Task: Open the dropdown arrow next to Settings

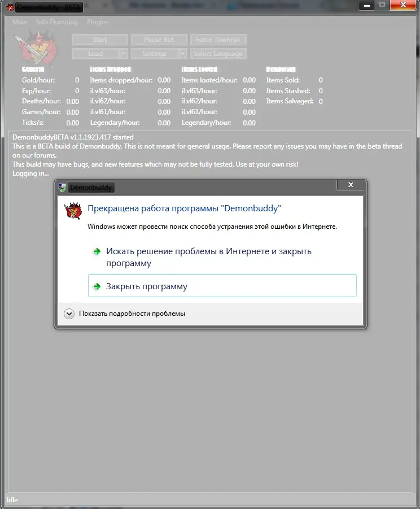Action: point(182,54)
